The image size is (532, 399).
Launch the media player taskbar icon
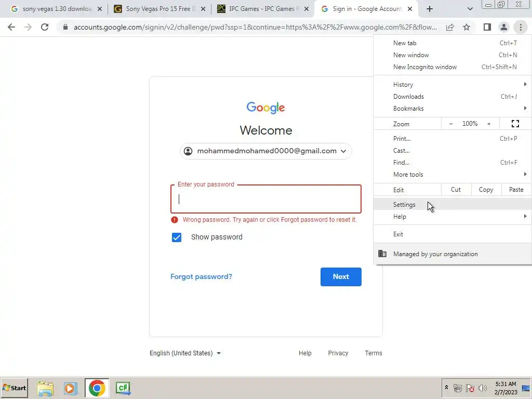pyautogui.click(x=71, y=389)
